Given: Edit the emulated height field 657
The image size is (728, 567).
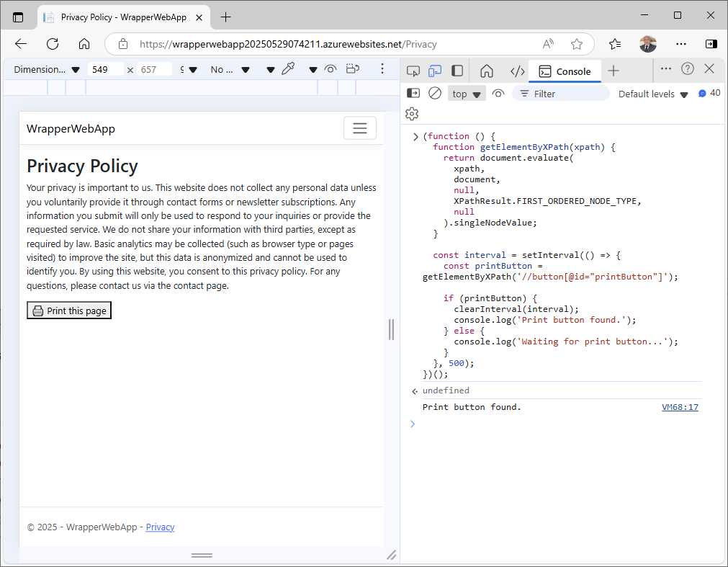Looking at the screenshot, I should pyautogui.click(x=155, y=70).
